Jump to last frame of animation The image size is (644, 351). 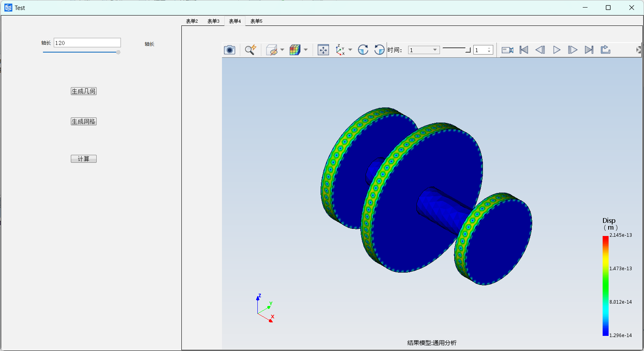[589, 50]
